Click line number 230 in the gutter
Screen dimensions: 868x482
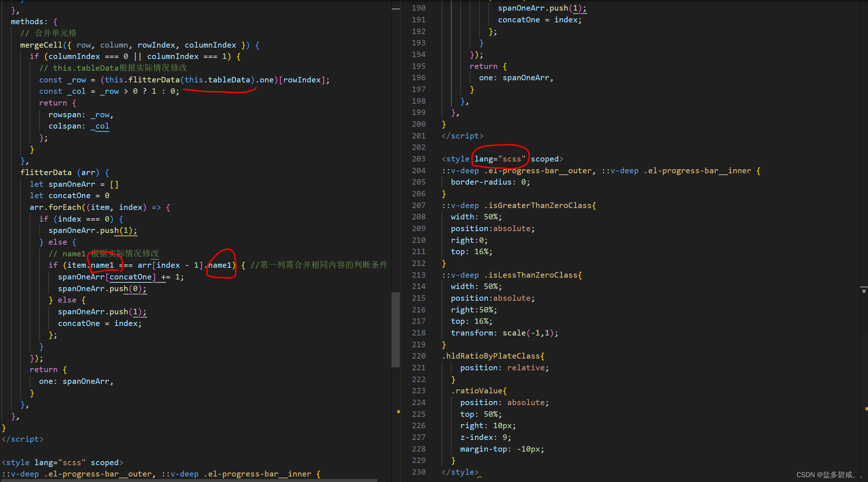tap(418, 472)
